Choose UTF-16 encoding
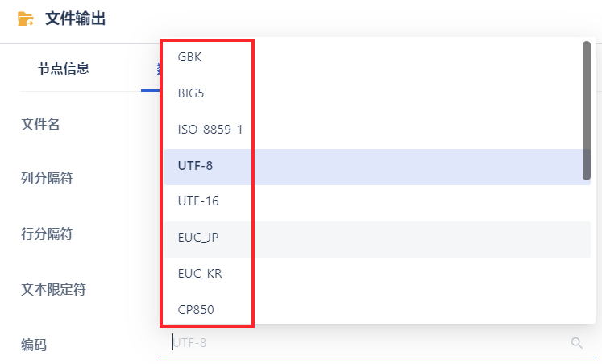The image size is (602, 364). coord(377,201)
